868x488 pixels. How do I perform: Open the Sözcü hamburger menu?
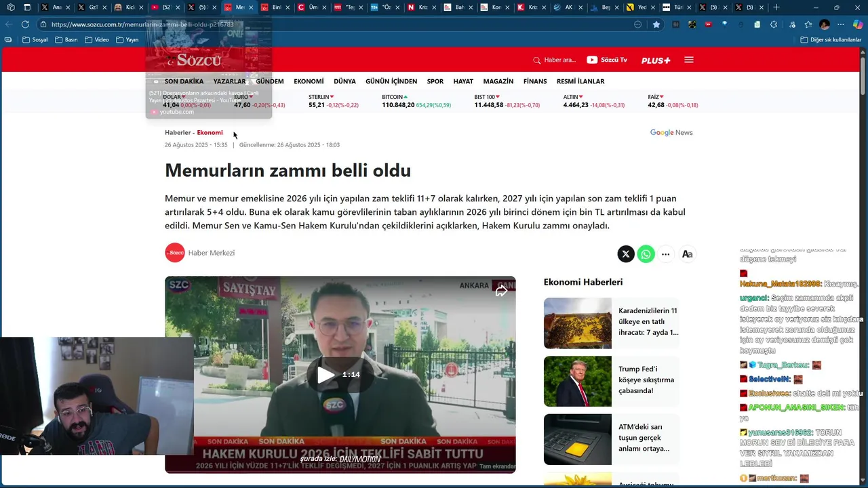[689, 60]
